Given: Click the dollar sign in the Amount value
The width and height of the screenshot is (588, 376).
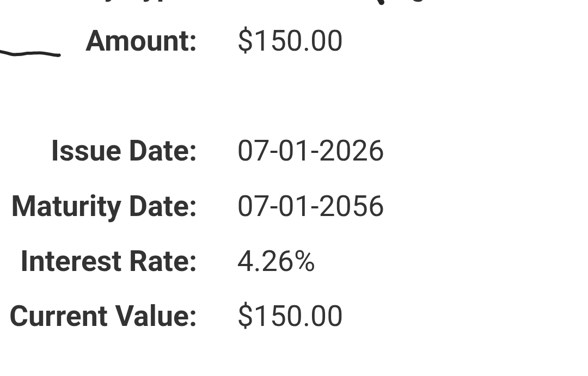Looking at the screenshot, I should coord(245,40).
